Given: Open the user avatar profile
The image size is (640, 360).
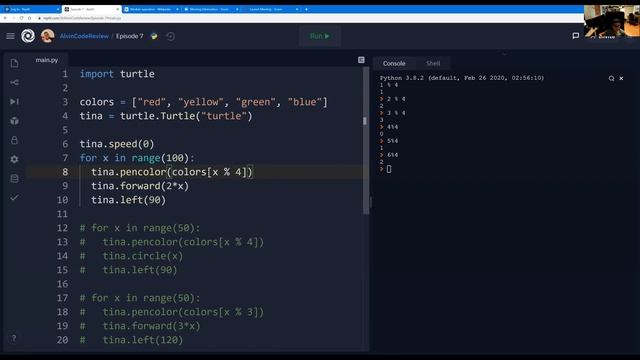Looking at the screenshot, I should pyautogui.click(x=47, y=36).
